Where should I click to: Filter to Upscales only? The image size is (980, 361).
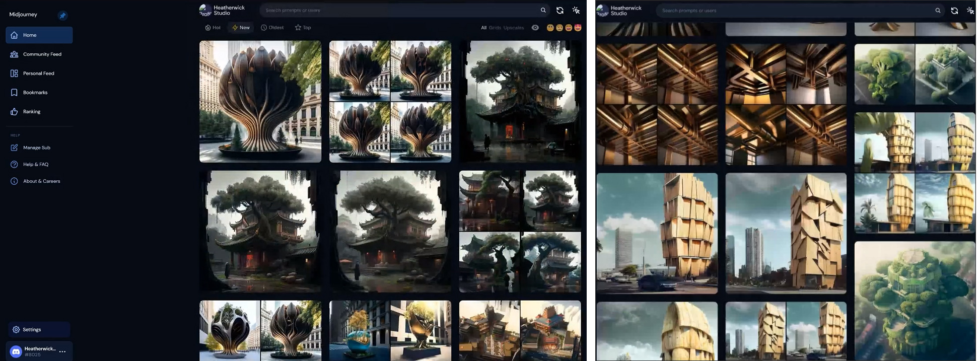(x=514, y=28)
